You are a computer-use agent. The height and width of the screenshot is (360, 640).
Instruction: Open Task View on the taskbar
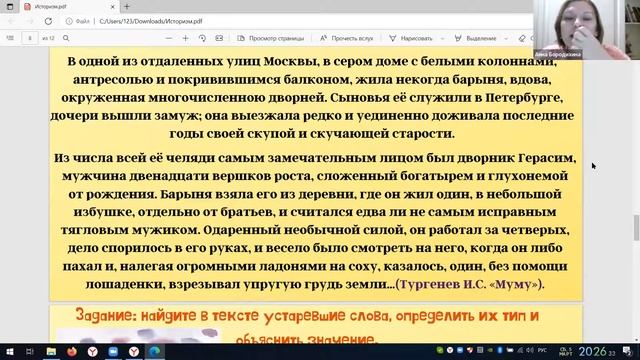click(x=29, y=351)
